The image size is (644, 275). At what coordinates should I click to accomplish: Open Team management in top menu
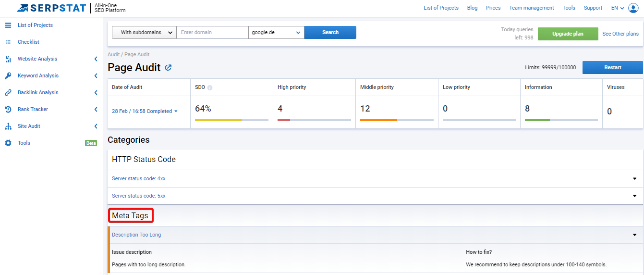(532, 8)
